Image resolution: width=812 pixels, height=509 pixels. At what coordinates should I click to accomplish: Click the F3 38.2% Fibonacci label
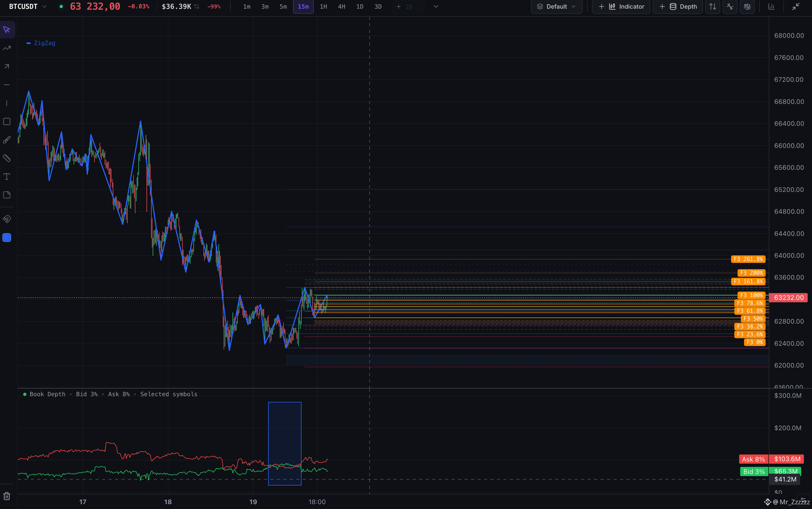point(750,327)
